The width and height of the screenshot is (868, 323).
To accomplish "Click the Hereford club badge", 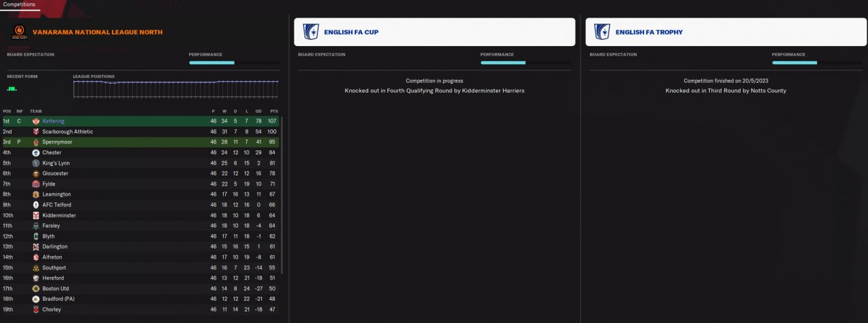I will [36, 278].
